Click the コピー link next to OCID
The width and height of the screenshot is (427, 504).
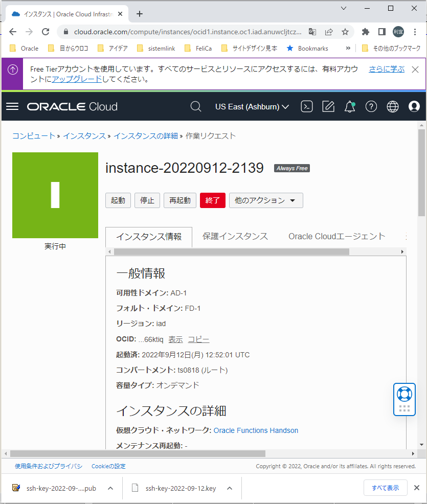[199, 339]
